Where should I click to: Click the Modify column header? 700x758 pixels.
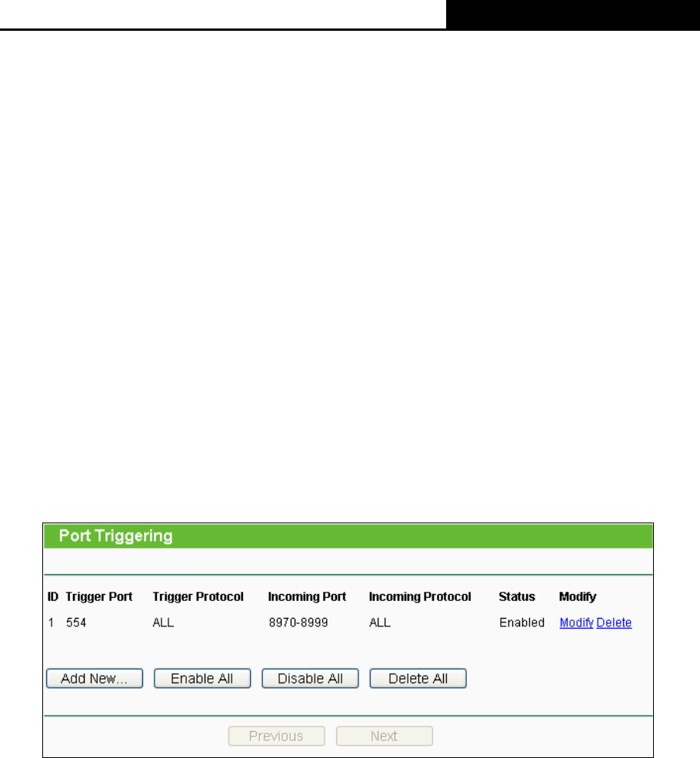578,597
